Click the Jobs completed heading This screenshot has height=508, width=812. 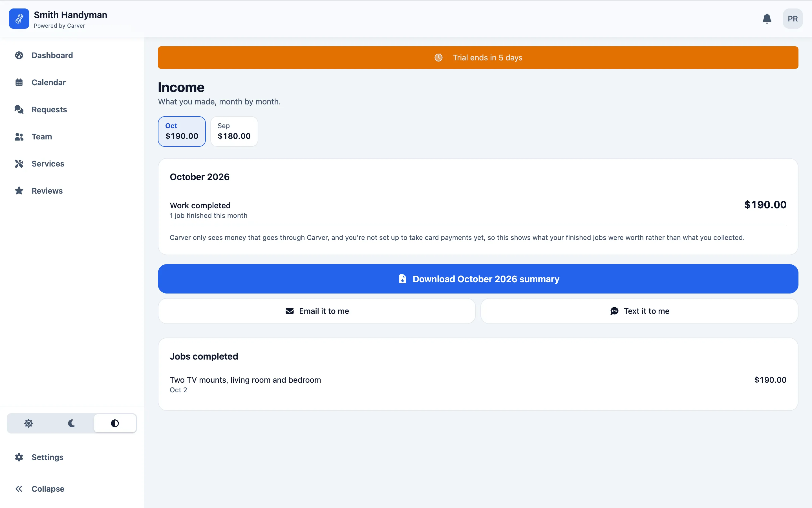click(x=204, y=356)
